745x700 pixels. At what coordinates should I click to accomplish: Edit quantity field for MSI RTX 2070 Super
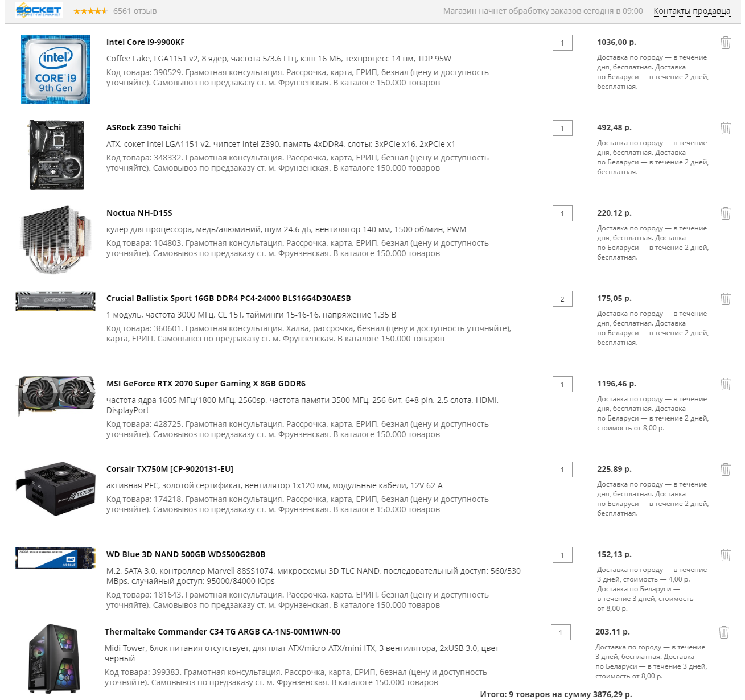coord(562,384)
